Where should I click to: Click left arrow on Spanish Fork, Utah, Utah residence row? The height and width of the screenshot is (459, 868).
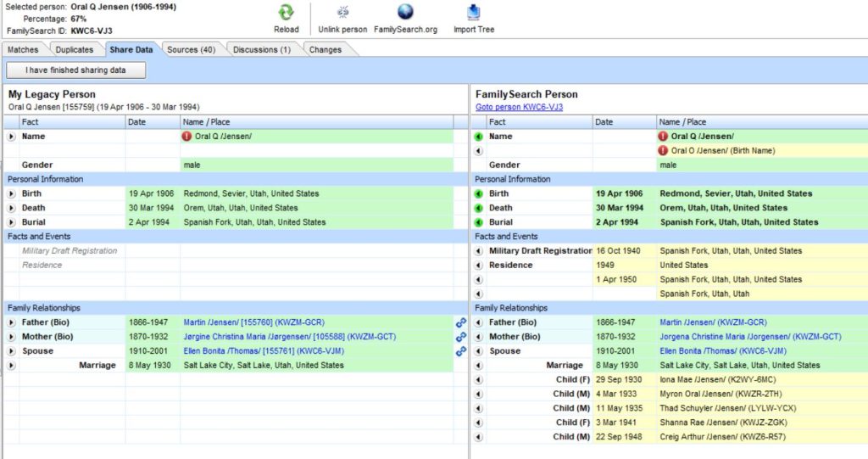479,294
